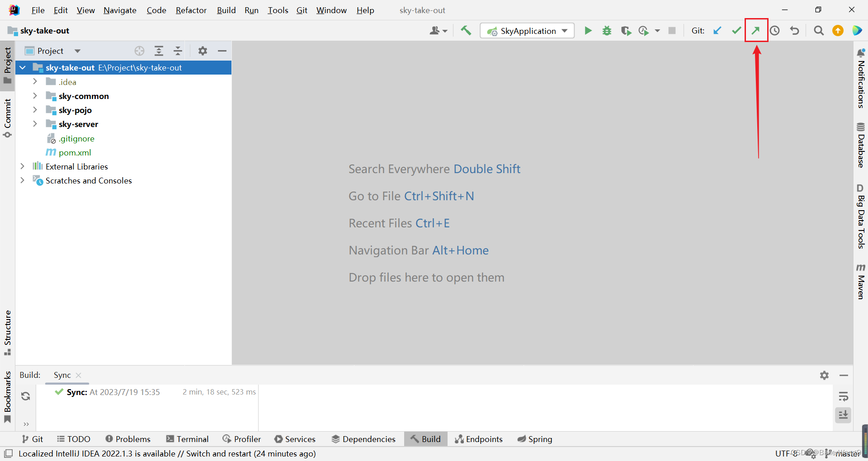The height and width of the screenshot is (461, 868).
Task: Open the Navigate menu
Action: [120, 10]
